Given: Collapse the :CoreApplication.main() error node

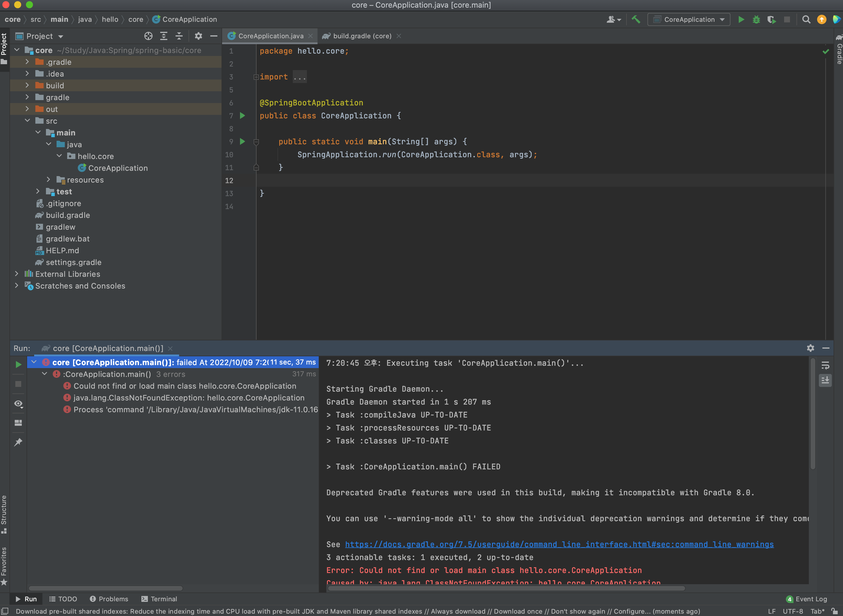Looking at the screenshot, I should pyautogui.click(x=44, y=374).
